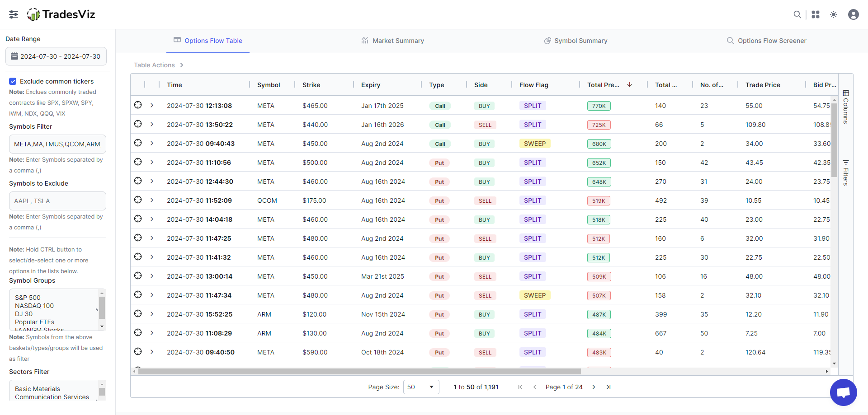
Task: Expand the META 09:40:43 row
Action: pyautogui.click(x=152, y=143)
